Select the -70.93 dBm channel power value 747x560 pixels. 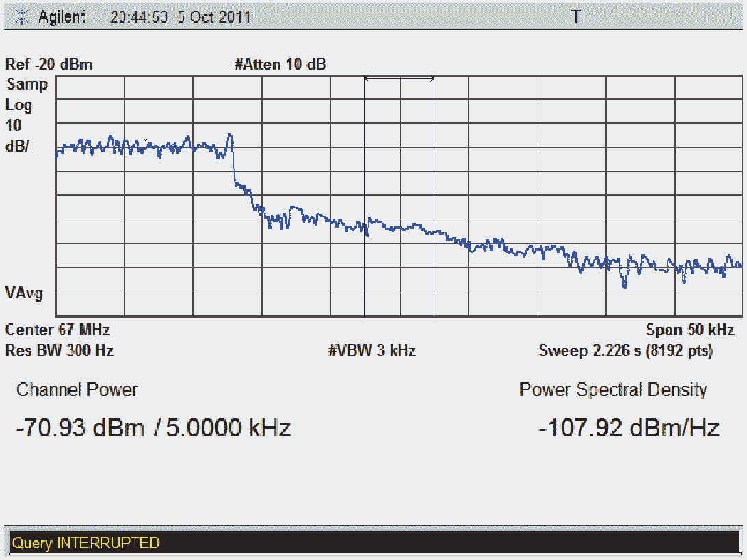pyautogui.click(x=80, y=427)
